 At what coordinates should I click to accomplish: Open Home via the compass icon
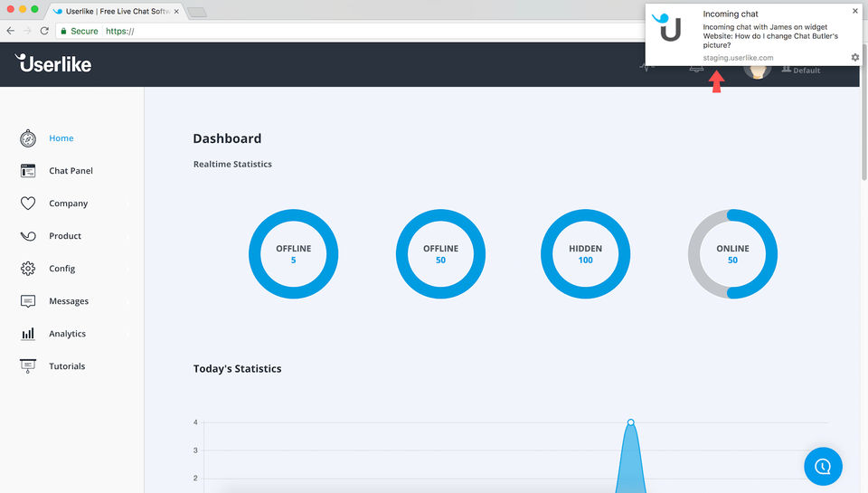click(28, 138)
